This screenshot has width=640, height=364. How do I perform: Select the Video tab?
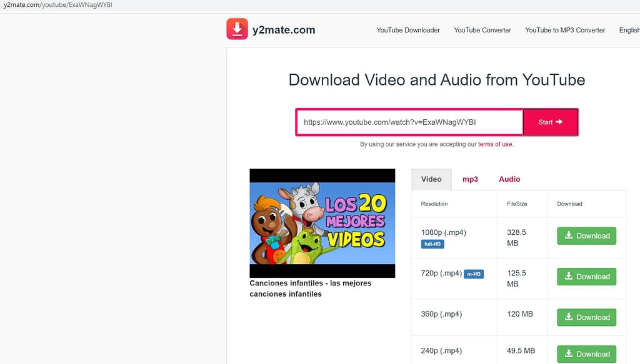click(431, 179)
